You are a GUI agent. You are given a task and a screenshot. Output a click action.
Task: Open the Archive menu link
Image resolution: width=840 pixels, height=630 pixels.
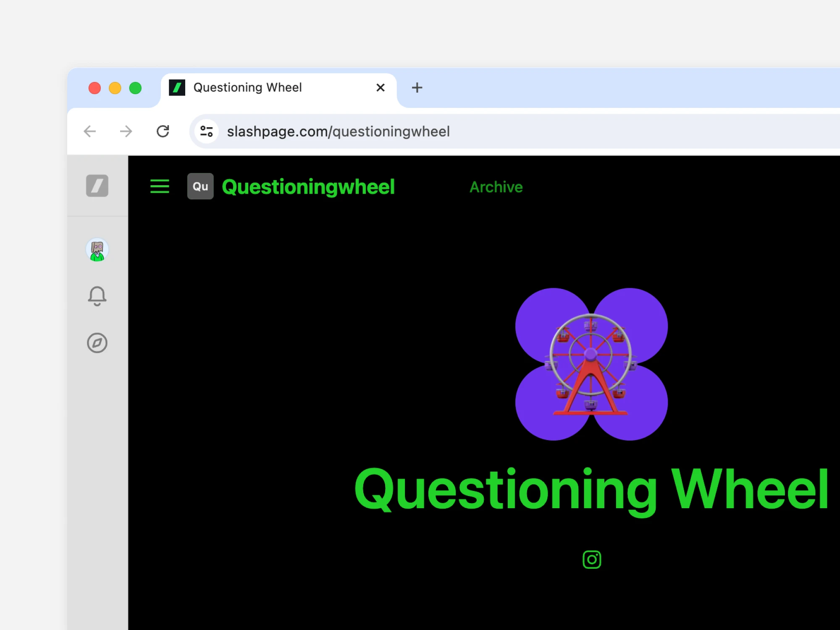tap(496, 187)
